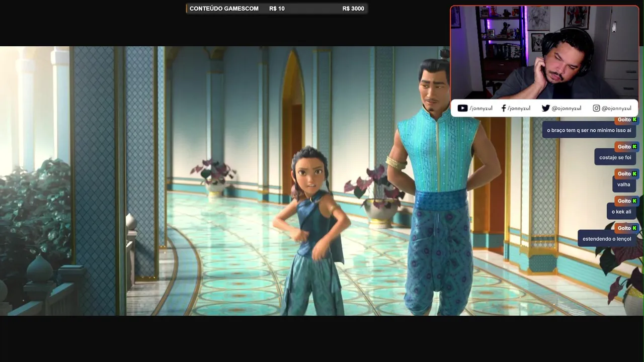Click Goito username above 'costaje se foi'
The image size is (644, 362).
[x=624, y=147]
